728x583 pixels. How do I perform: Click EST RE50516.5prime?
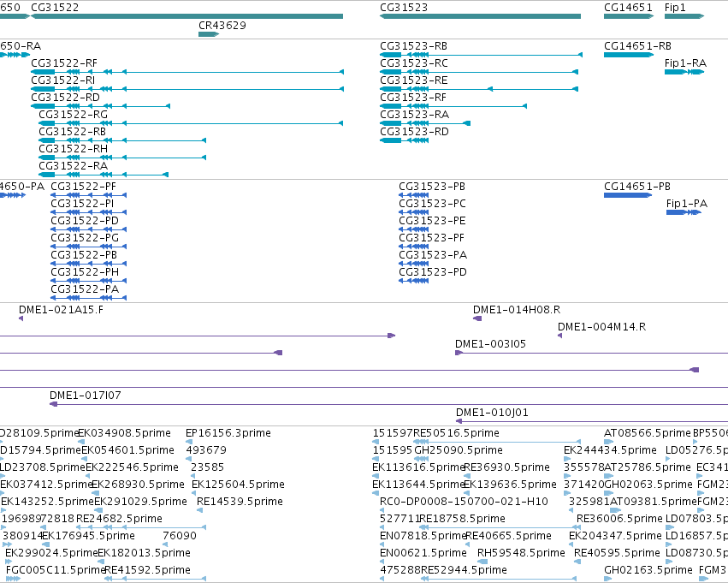456,433
